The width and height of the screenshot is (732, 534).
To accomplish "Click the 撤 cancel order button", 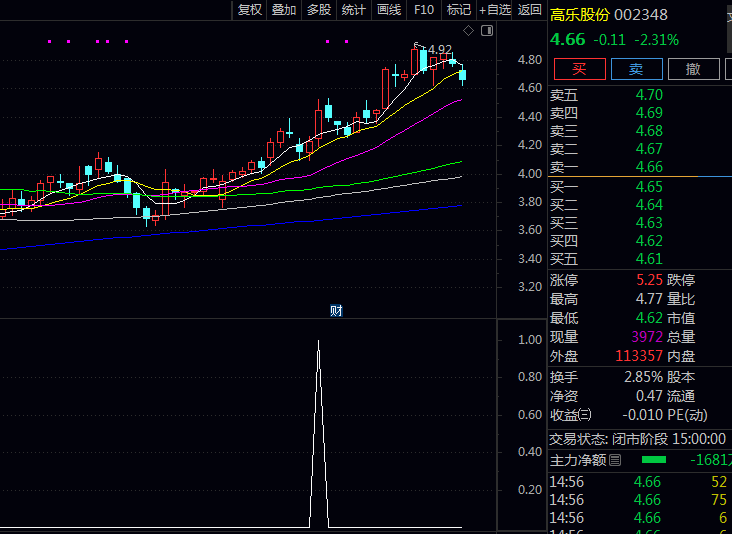I will point(692,68).
